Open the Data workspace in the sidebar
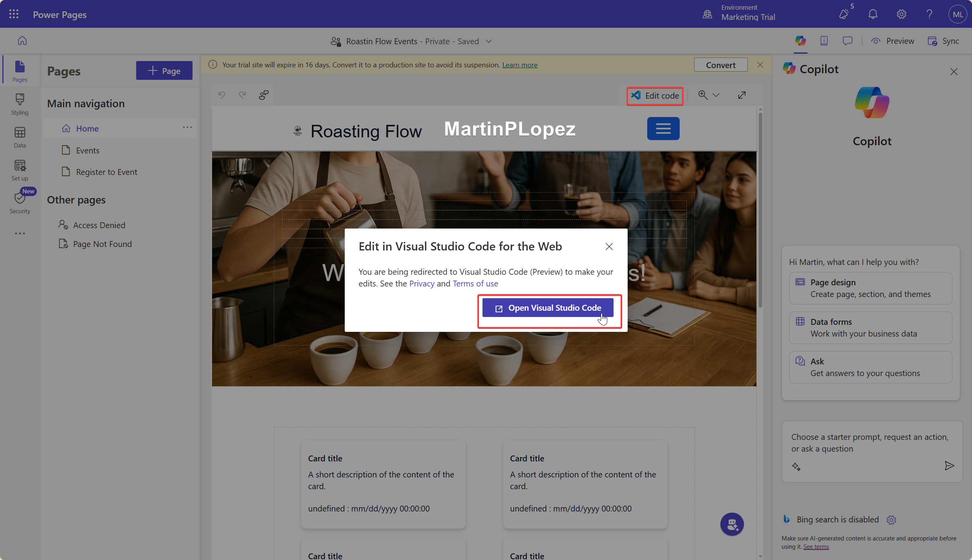The image size is (972, 560). pos(20,137)
